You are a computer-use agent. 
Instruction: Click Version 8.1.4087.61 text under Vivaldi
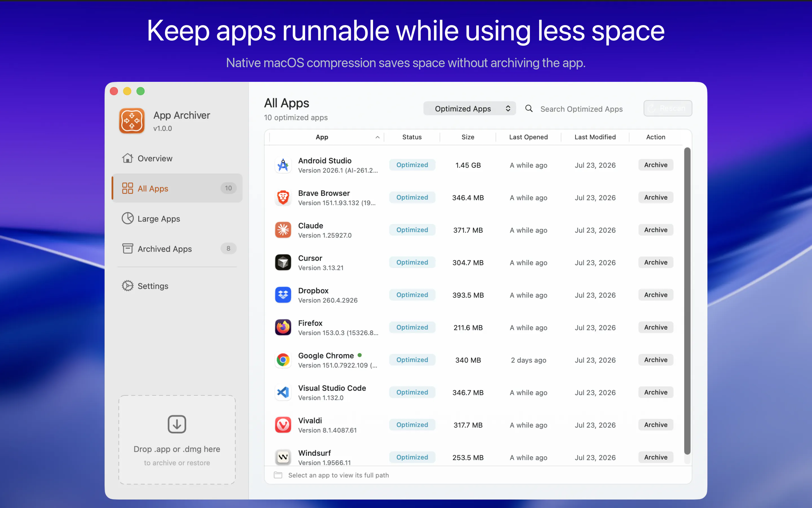click(327, 430)
